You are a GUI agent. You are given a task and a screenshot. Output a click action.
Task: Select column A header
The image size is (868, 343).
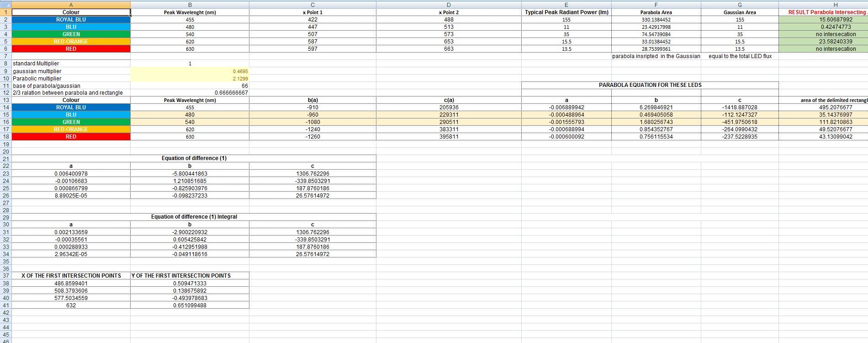pyautogui.click(x=71, y=5)
